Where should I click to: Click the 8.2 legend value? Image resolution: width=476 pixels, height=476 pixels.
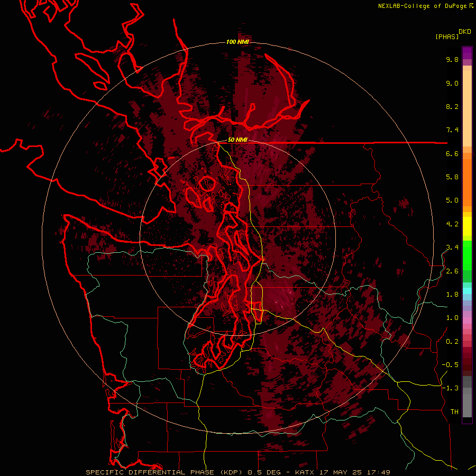[452, 107]
